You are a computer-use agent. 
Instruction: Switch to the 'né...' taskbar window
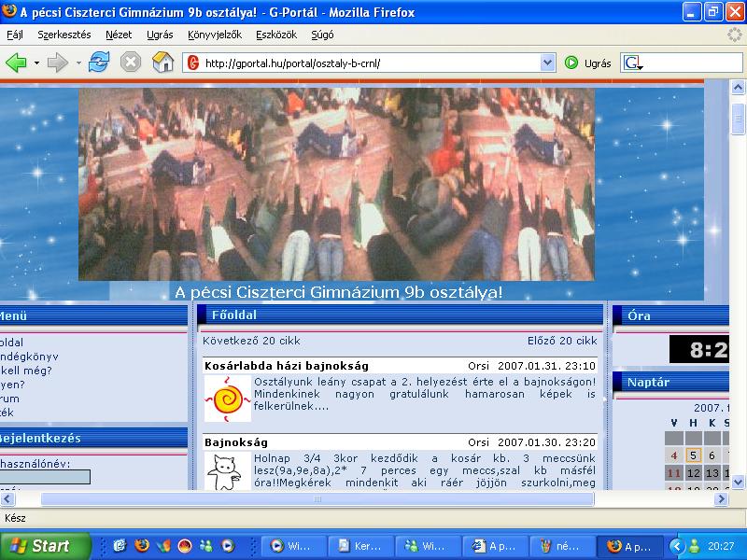(562, 546)
